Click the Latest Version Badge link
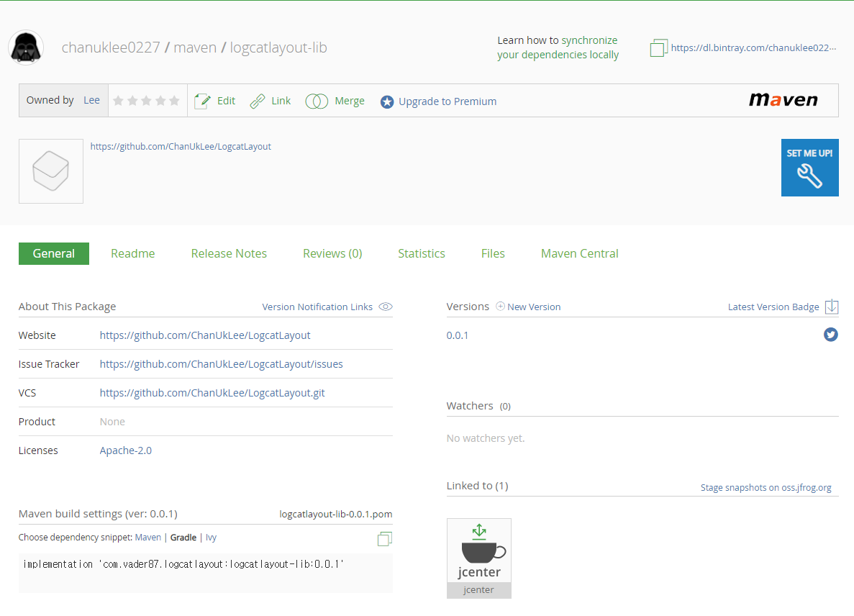 tap(773, 307)
